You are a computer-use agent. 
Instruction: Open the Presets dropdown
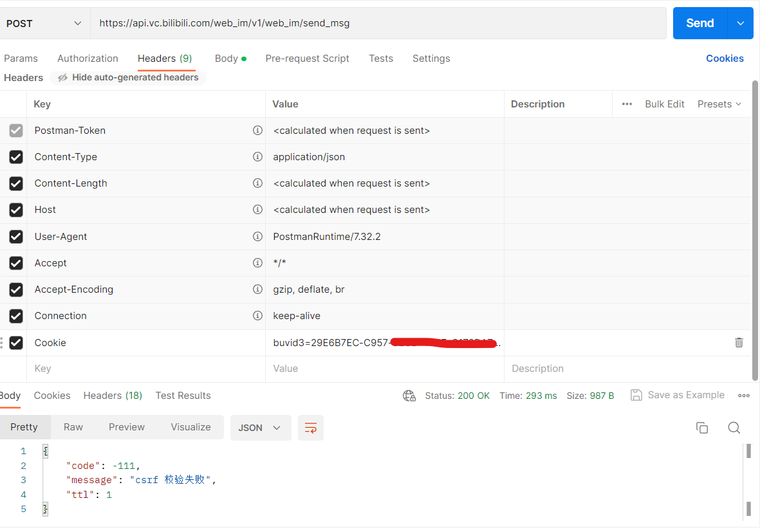(x=719, y=104)
